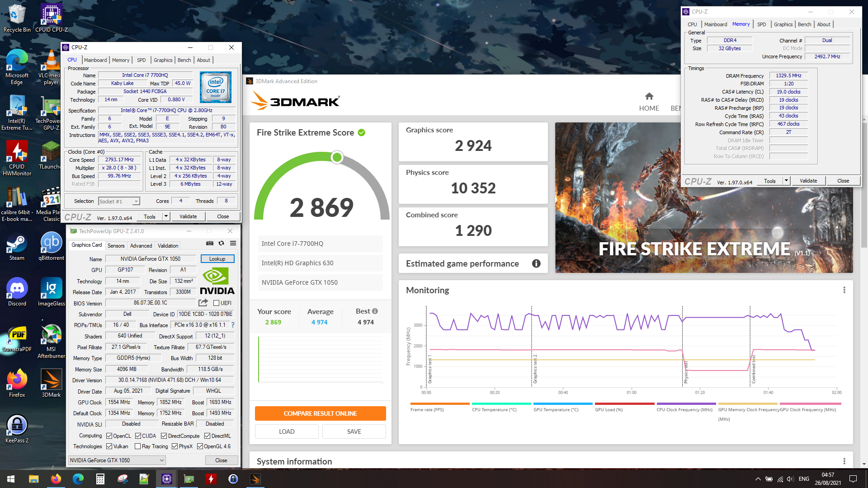Image resolution: width=868 pixels, height=488 pixels.
Task: Click Close in the GPU-Z window
Action: [221, 460]
